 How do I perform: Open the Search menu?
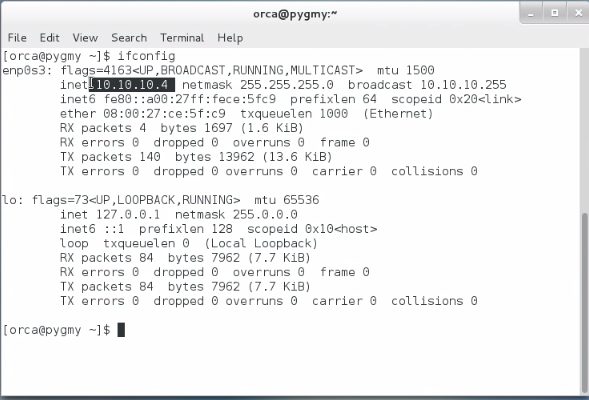click(129, 38)
